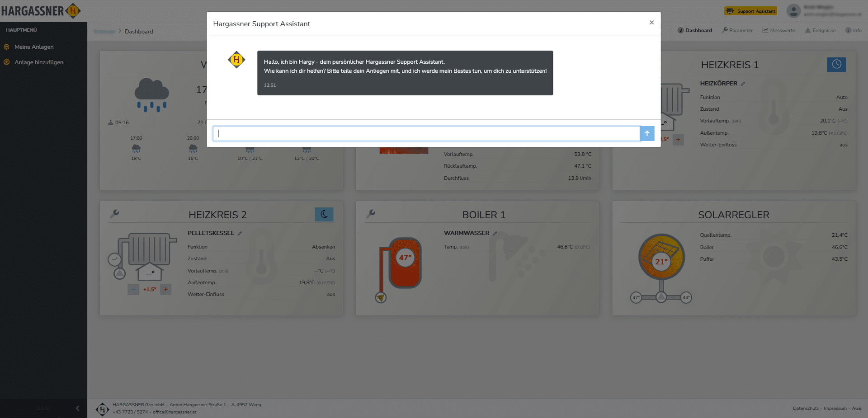Increase Heizkreis 1 temperature offset with plus
Image resolution: width=868 pixels, height=418 pixels.
pyautogui.click(x=678, y=140)
